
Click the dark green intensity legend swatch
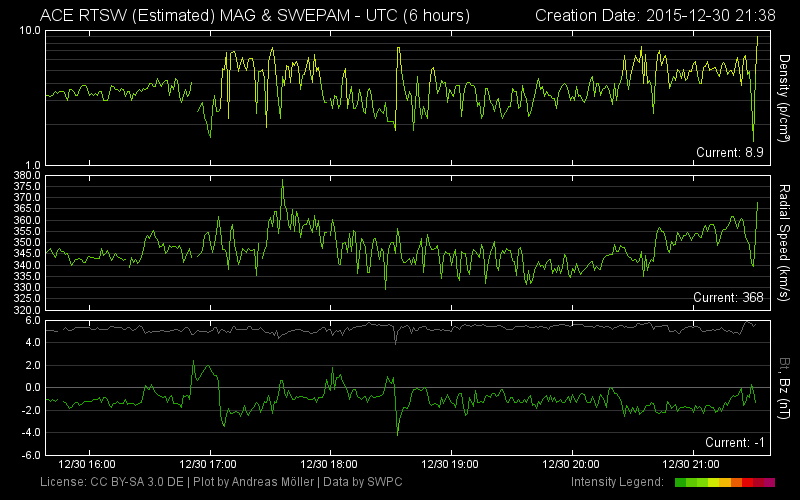681,483
